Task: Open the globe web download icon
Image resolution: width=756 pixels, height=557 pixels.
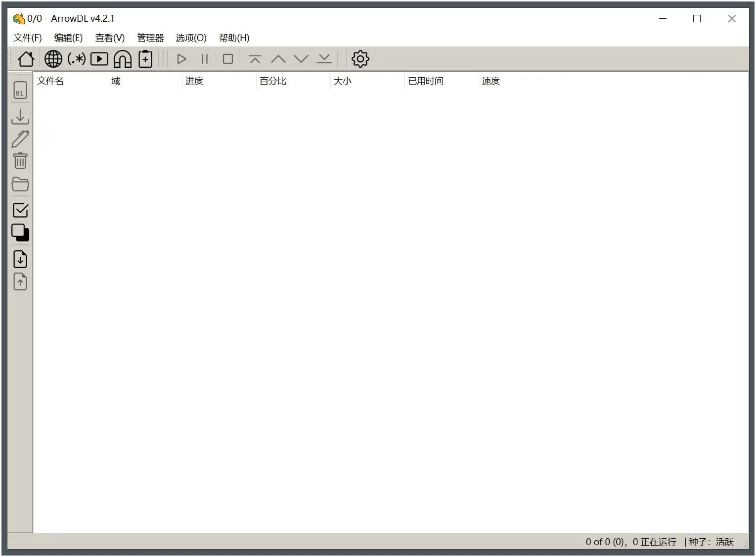Action: pyautogui.click(x=53, y=59)
